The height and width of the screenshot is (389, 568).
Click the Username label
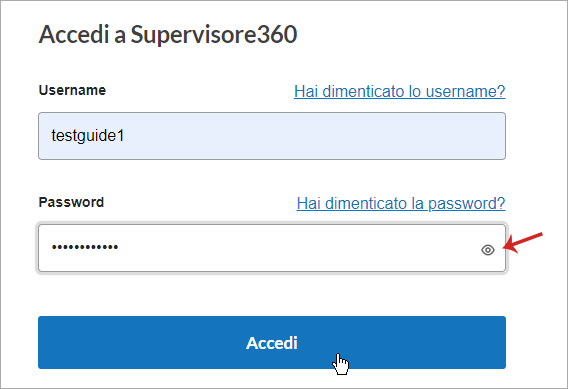click(x=72, y=90)
